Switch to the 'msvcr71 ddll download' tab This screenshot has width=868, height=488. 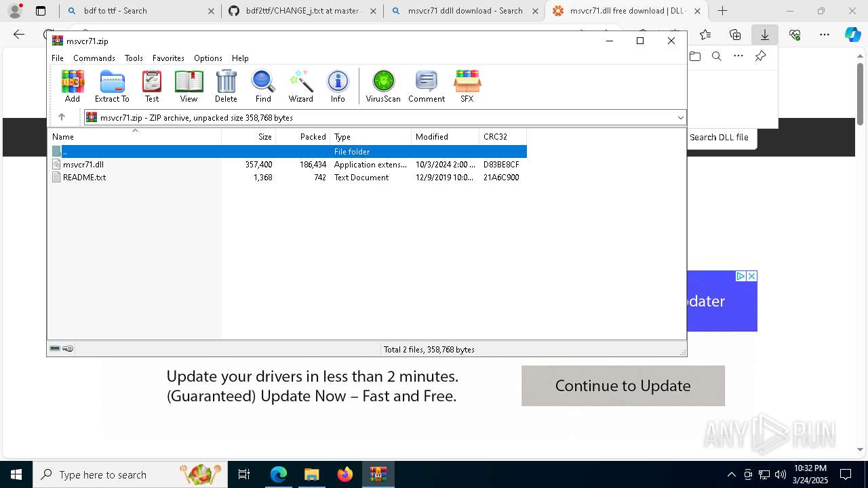click(x=464, y=11)
